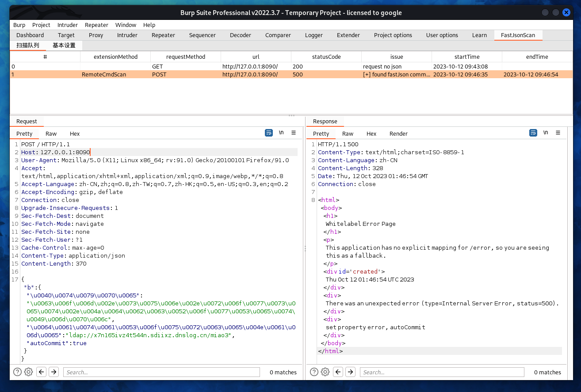Viewport: 581px width, 392px height.
Task: Toggle \n non-printable characters in Response panel
Action: pos(546,133)
